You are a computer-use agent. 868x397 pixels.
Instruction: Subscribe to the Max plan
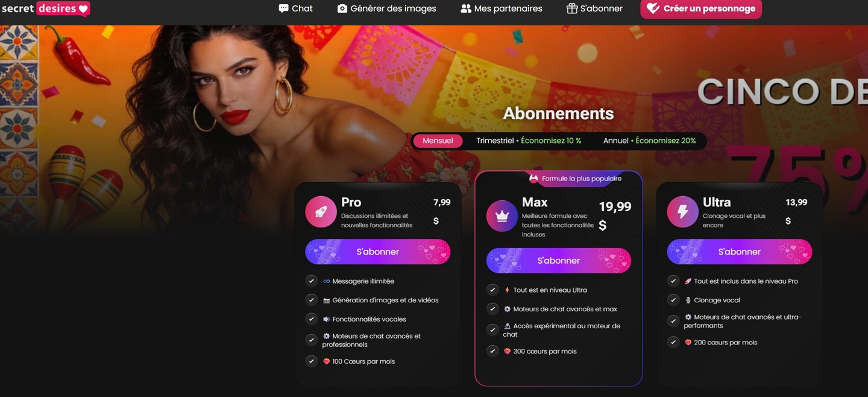tap(559, 261)
